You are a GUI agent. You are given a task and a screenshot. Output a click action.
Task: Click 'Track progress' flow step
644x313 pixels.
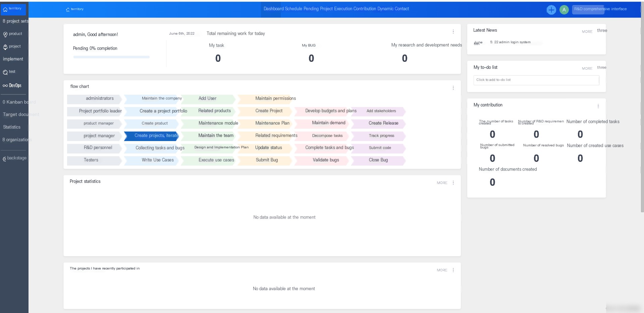[x=378, y=136]
